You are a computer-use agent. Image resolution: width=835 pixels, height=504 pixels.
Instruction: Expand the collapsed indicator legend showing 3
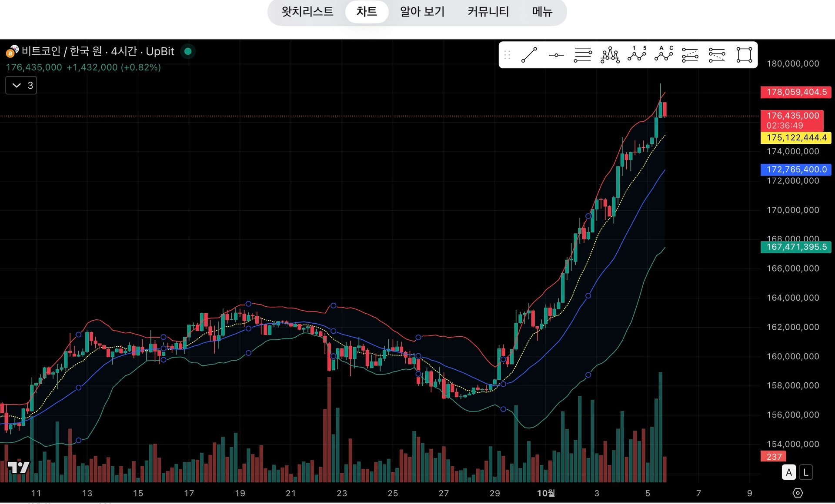coord(21,86)
